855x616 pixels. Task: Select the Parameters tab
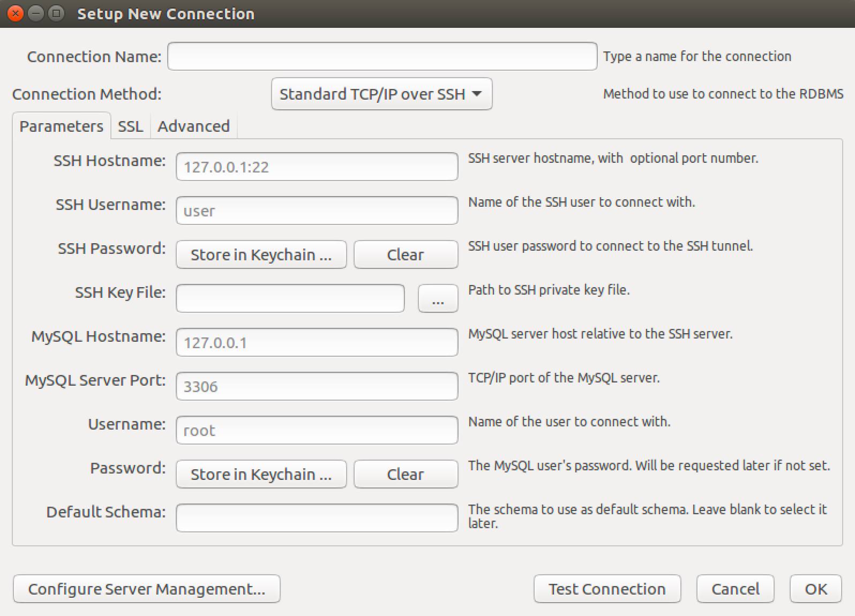tap(61, 126)
